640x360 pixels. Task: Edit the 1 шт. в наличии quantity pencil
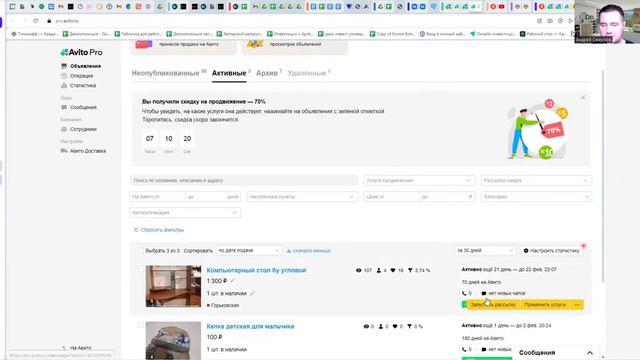click(x=252, y=293)
